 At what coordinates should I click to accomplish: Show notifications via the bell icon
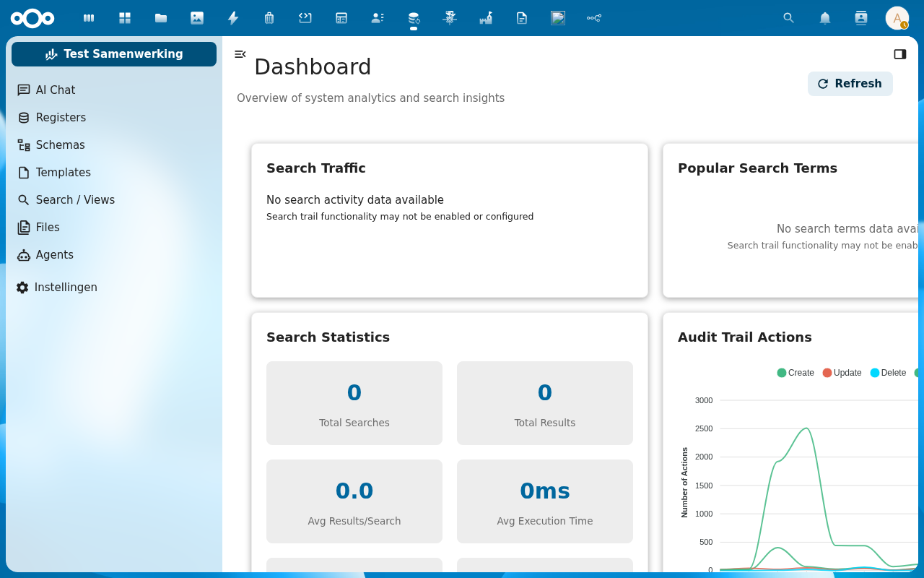pyautogui.click(x=825, y=18)
